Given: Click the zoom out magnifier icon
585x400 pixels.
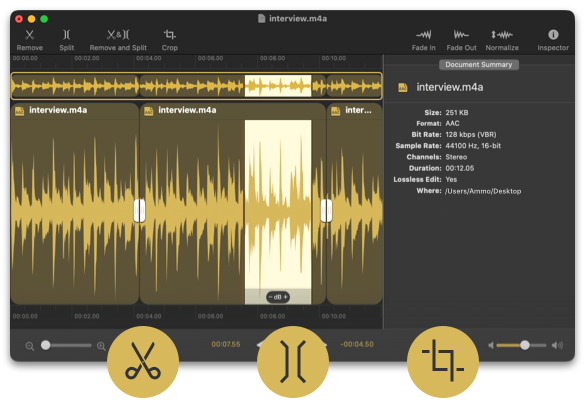Looking at the screenshot, I should click(30, 346).
